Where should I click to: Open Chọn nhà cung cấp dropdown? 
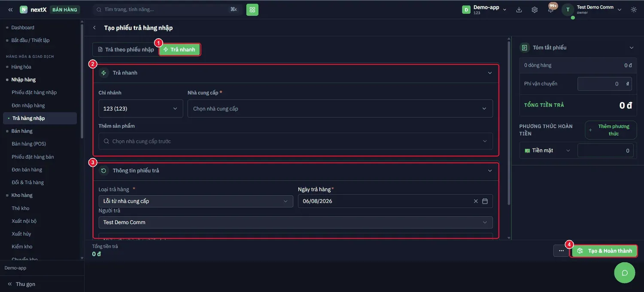coord(340,109)
